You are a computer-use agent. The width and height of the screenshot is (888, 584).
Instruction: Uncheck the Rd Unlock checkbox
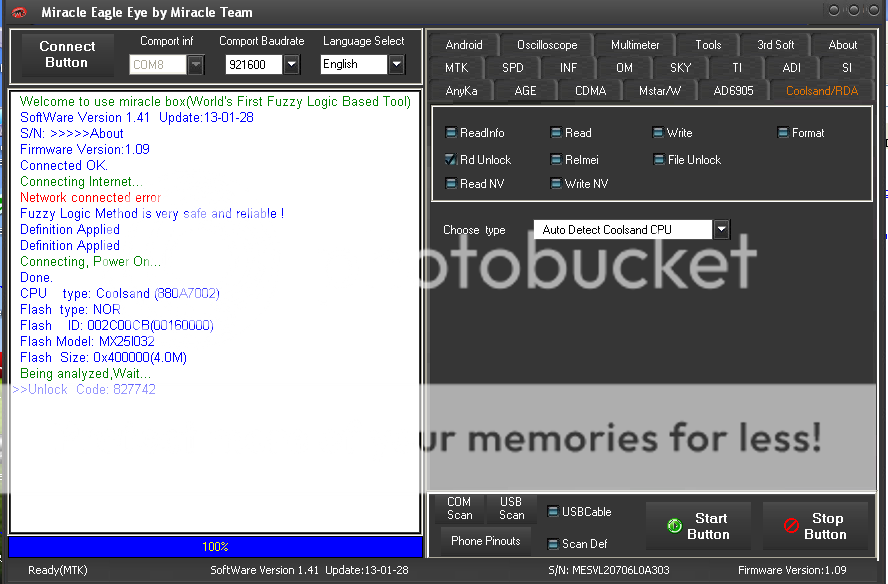[451, 160]
